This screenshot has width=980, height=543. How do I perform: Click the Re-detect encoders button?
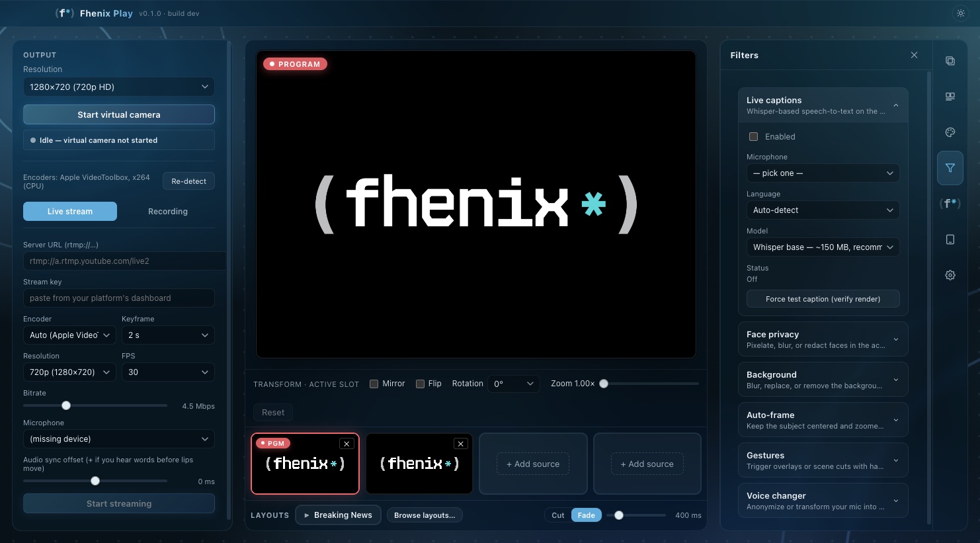188,181
